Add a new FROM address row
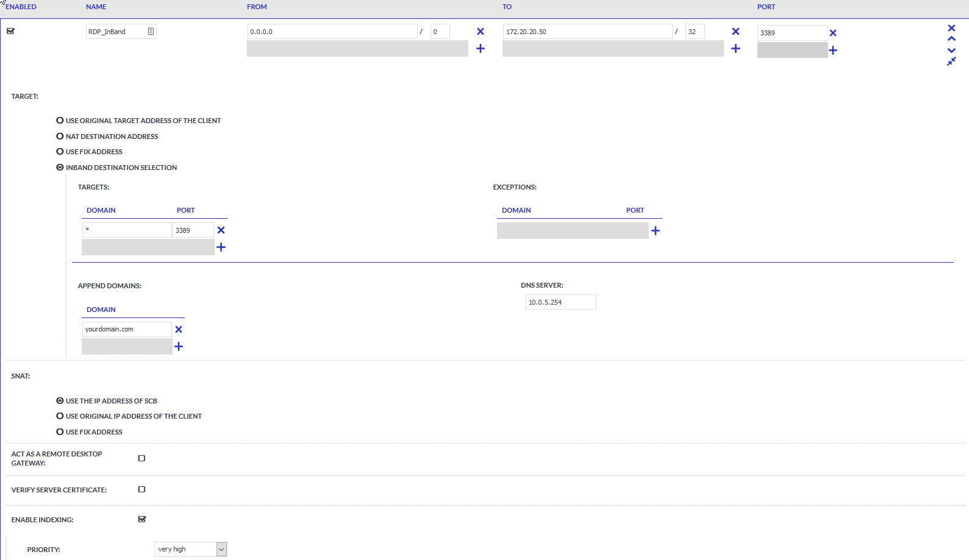 point(481,49)
